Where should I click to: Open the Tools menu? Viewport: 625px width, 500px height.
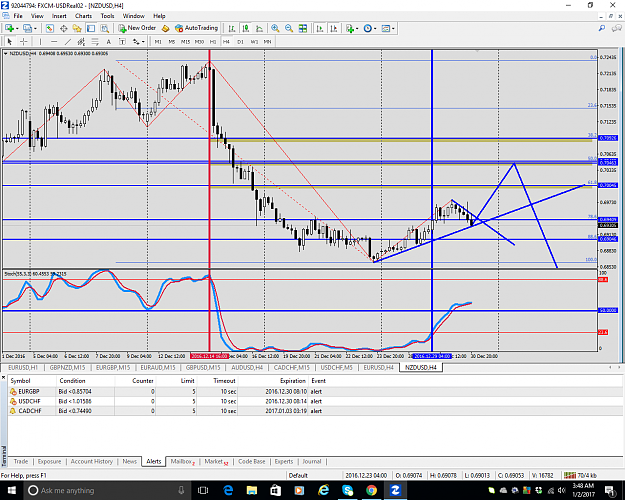107,16
